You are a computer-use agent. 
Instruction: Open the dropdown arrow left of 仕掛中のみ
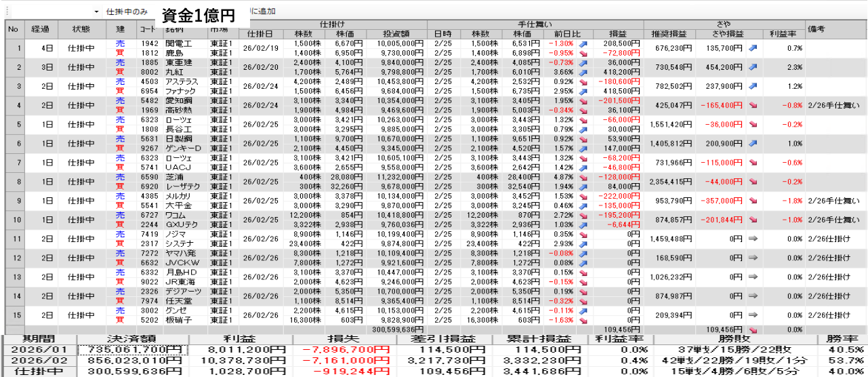pyautogui.click(x=96, y=12)
